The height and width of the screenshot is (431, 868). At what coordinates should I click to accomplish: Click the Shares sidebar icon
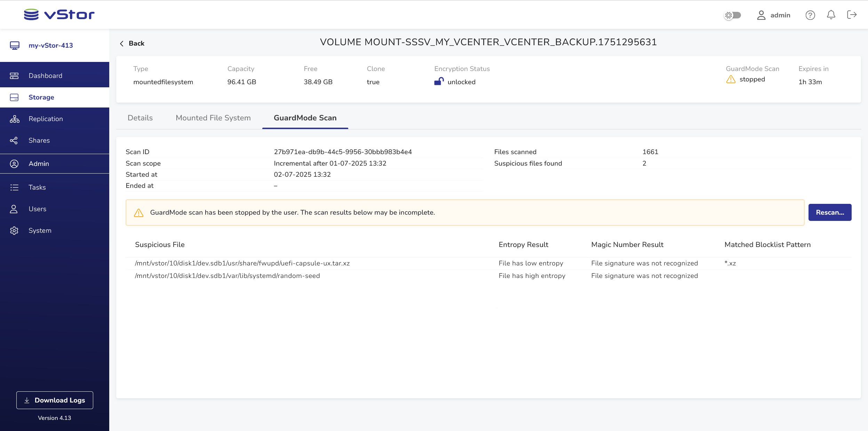14,141
